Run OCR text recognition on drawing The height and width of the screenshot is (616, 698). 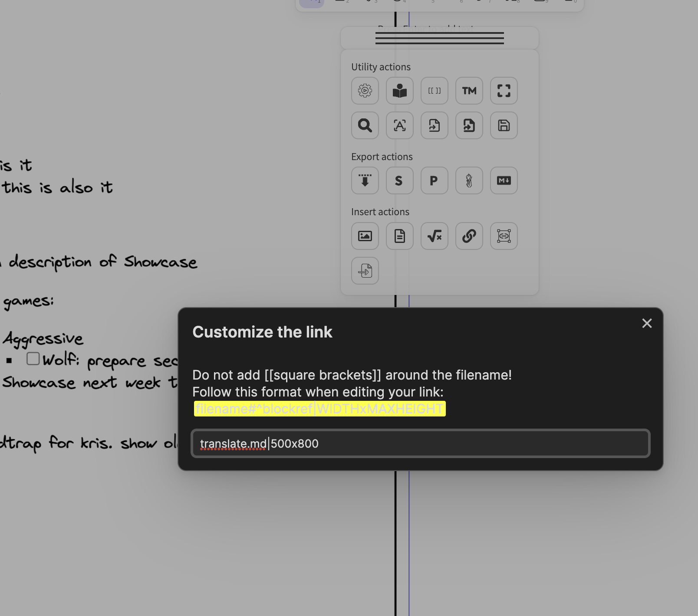(400, 126)
